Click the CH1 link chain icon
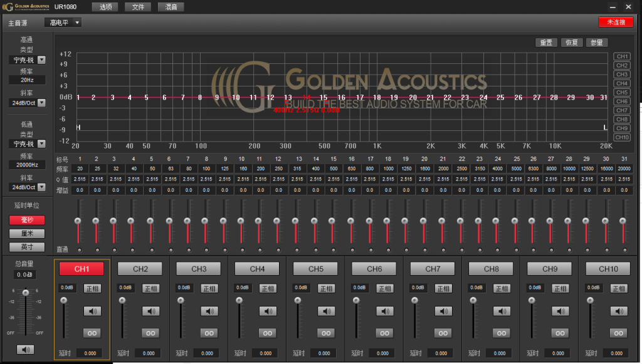 coord(92,333)
